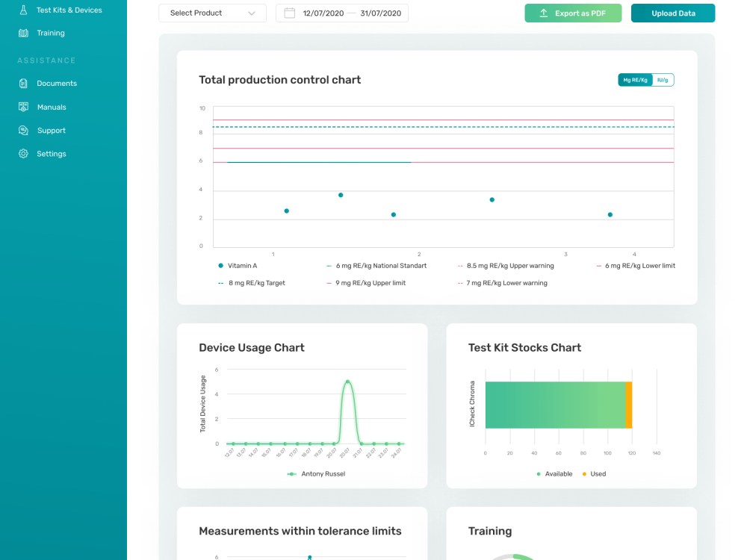Toggle 6 mg RE/kg Lower limit legend
Screen dimensions: 747x560
636,266
